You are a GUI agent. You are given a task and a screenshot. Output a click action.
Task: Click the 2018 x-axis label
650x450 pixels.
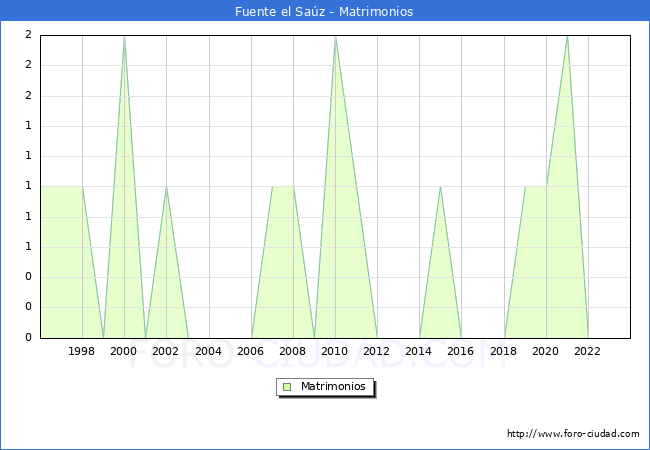pyautogui.click(x=504, y=351)
